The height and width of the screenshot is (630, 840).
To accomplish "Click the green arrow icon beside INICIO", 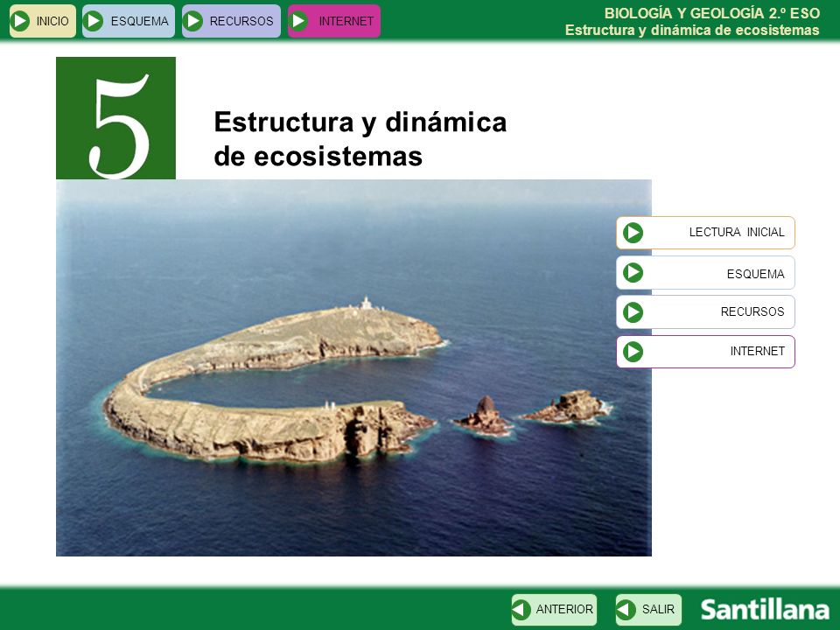I will point(20,21).
